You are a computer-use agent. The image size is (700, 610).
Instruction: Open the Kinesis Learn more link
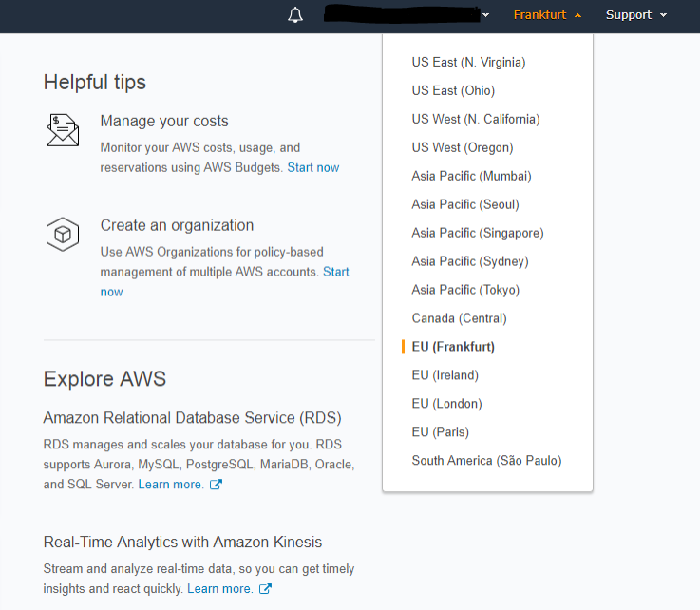click(219, 589)
